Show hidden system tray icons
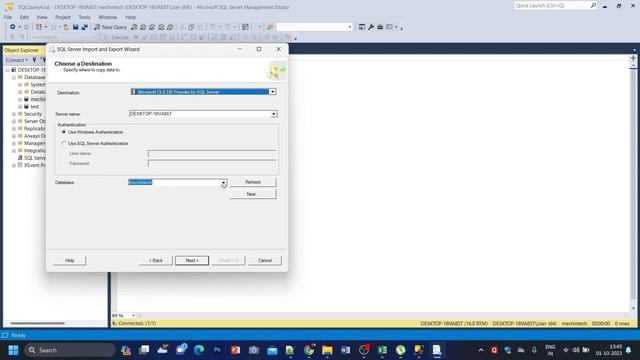 481,350
